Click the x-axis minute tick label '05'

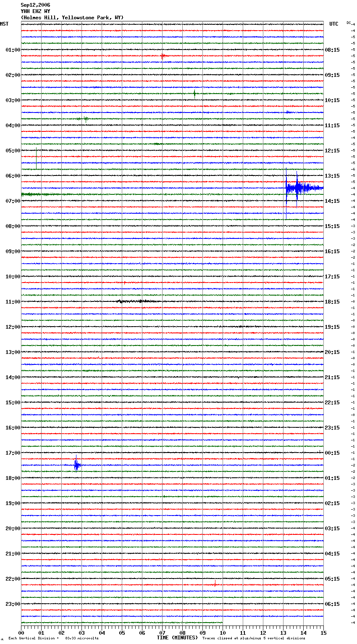(122, 633)
